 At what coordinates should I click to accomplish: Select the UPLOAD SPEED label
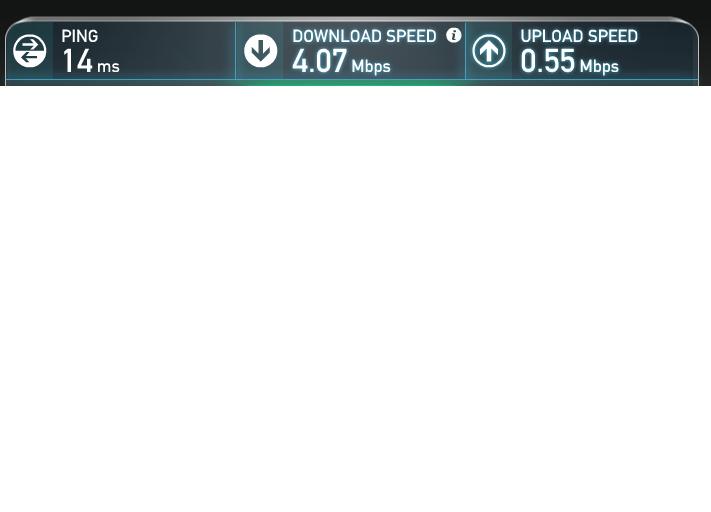[x=579, y=36]
